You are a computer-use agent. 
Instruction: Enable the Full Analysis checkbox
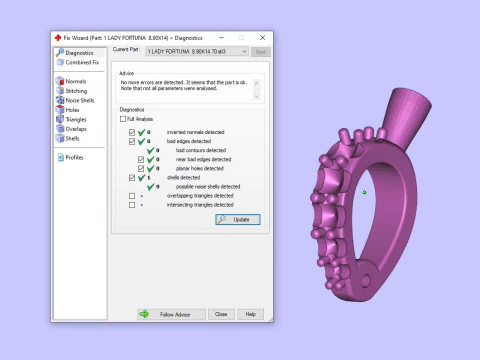(123, 119)
